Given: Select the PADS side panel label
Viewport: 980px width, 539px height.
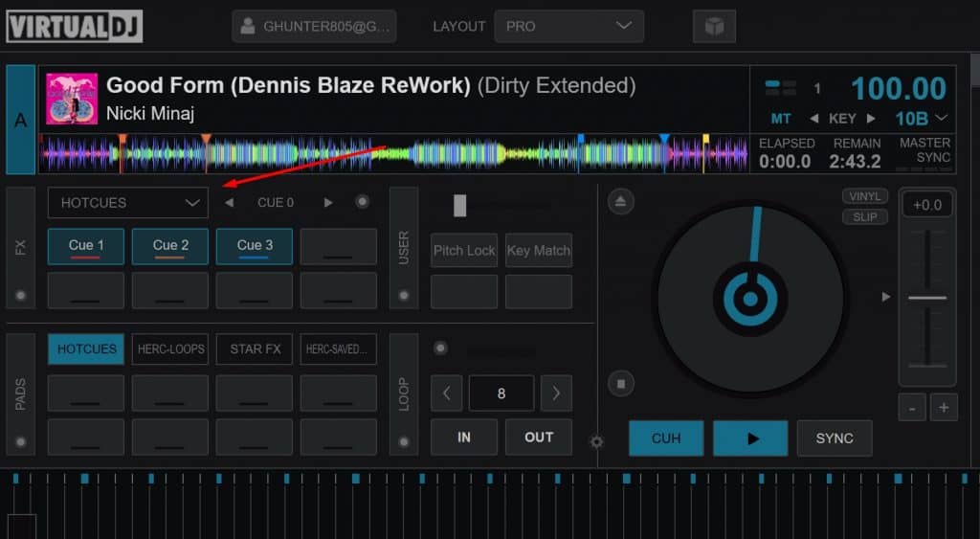Looking at the screenshot, I should (21, 393).
